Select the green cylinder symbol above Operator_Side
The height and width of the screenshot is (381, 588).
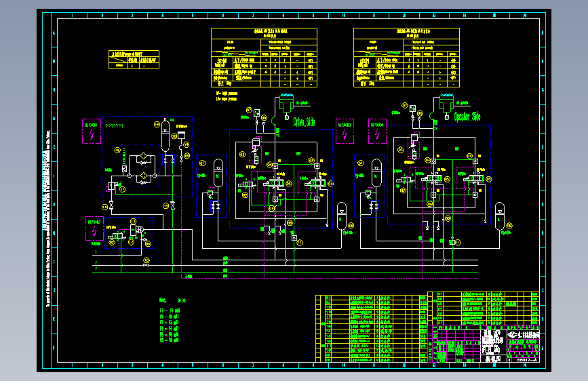tap(447, 104)
